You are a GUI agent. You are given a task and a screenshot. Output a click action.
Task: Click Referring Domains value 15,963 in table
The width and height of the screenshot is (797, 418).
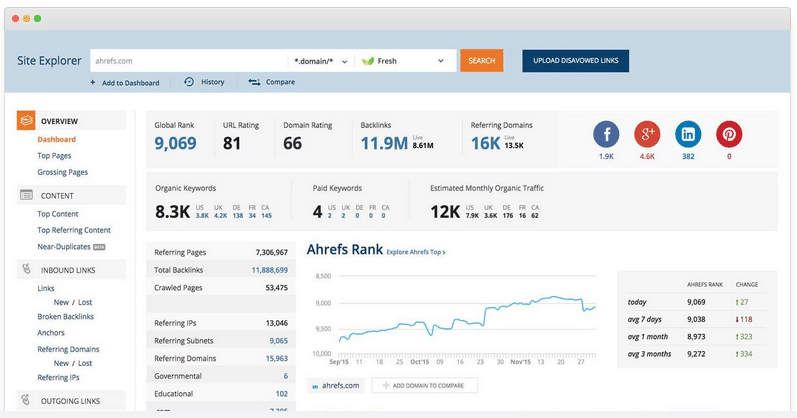[277, 359]
